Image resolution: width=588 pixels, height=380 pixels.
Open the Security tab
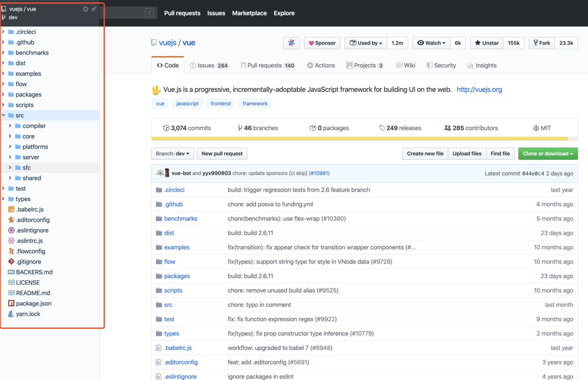(x=441, y=65)
